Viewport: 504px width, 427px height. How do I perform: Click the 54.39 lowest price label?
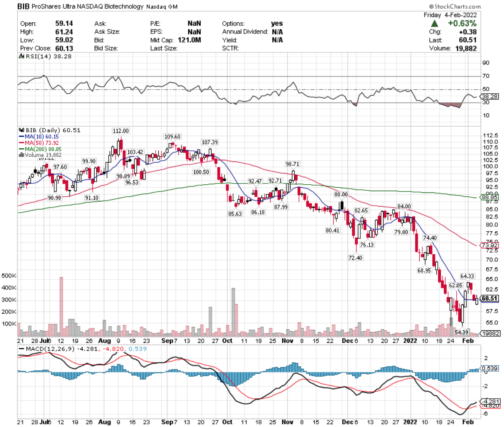click(461, 332)
